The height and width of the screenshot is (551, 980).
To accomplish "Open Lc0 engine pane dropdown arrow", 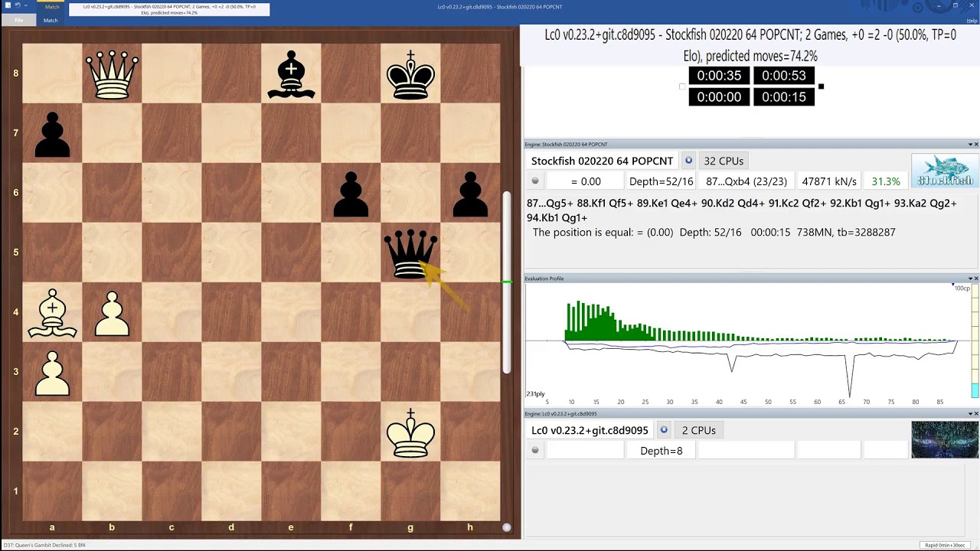I will pos(969,413).
